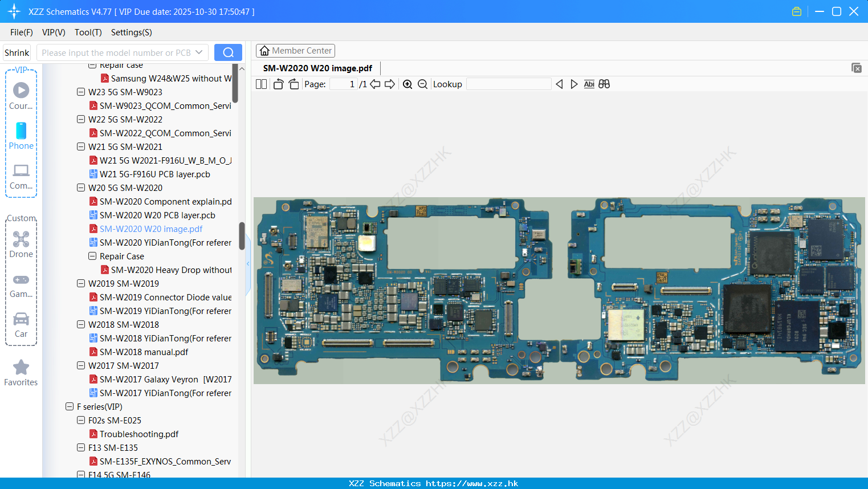The width and height of the screenshot is (868, 489).
Task: Click the yellow toolbox icon in title bar
Action: click(797, 11)
